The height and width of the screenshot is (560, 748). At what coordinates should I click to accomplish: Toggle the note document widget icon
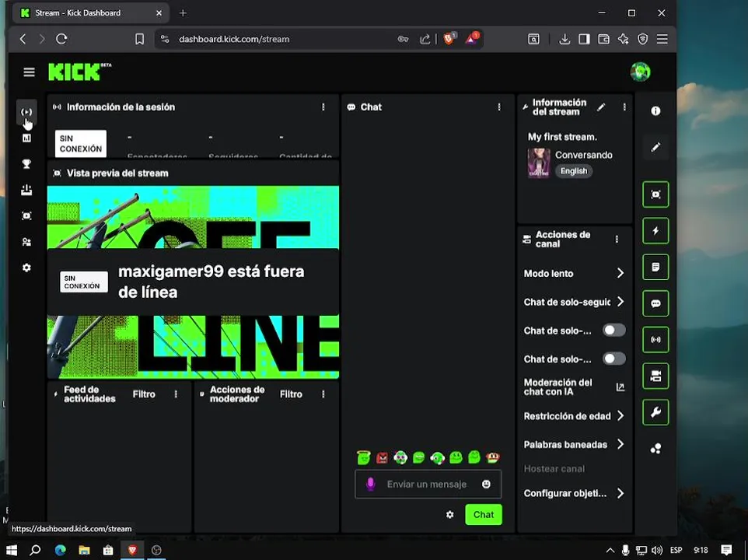[655, 267]
